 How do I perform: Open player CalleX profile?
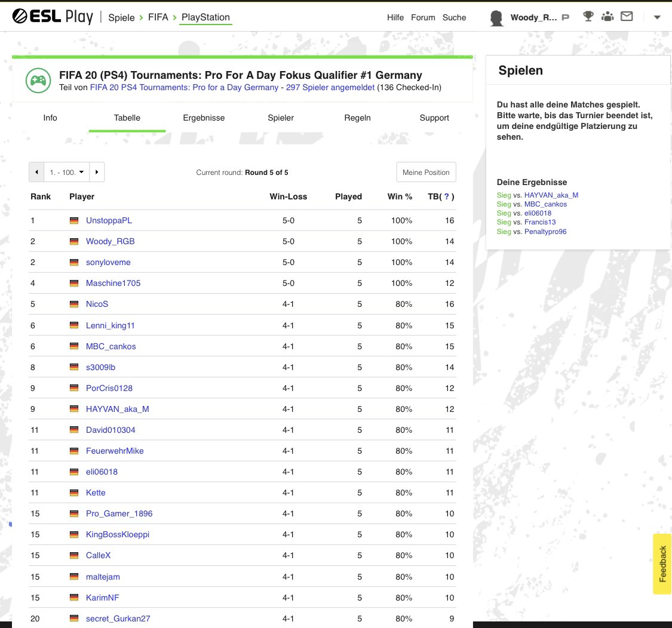(98, 555)
